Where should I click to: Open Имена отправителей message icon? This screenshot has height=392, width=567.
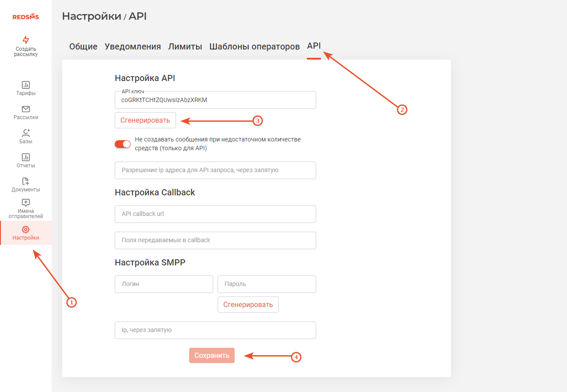[x=26, y=203]
